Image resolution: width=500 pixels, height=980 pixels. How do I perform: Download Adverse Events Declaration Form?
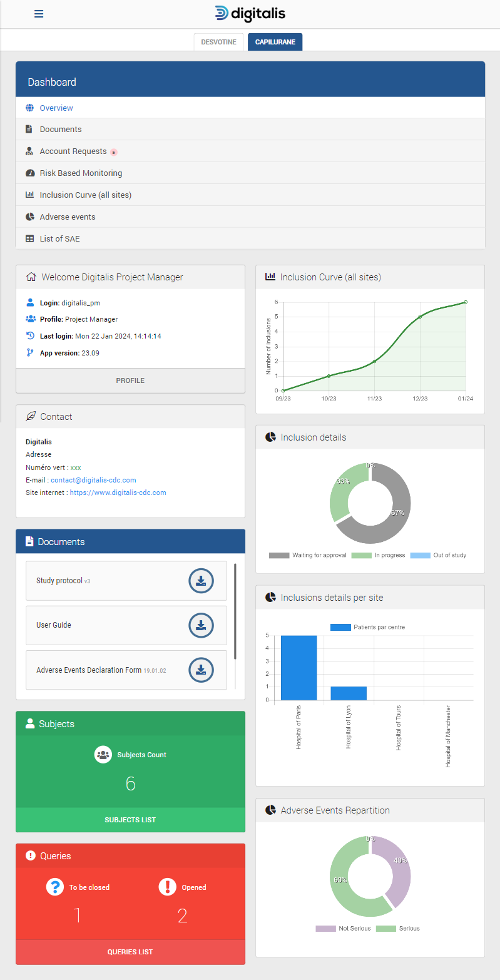pyautogui.click(x=201, y=670)
